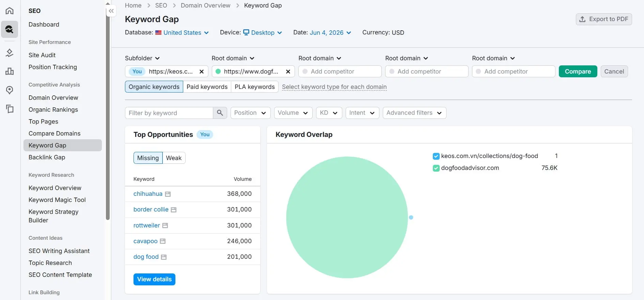Click the location pin icon in rail

[10, 90]
